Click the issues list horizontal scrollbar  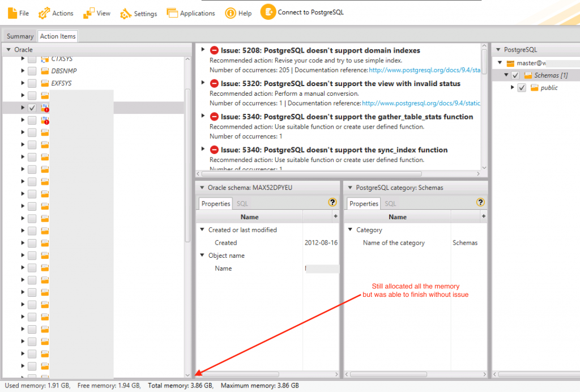point(312,173)
